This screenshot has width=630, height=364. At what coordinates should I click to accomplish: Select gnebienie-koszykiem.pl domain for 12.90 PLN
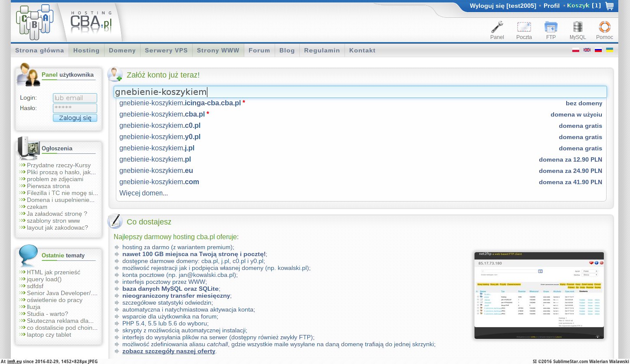(x=361, y=159)
